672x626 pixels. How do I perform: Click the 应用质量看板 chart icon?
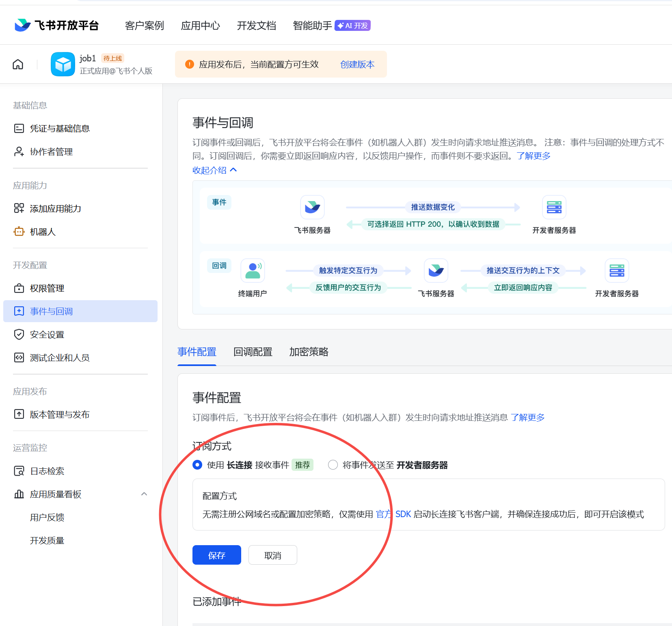[19, 494]
